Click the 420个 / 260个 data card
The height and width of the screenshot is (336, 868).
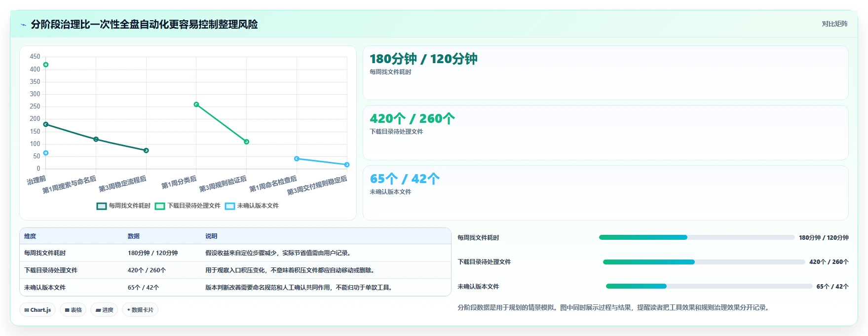pos(605,133)
